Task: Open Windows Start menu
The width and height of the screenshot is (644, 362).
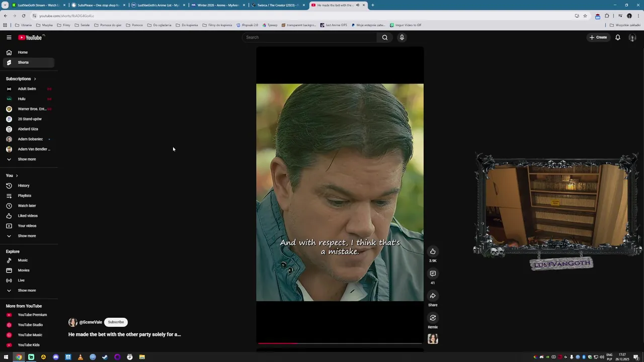Action: (6, 357)
